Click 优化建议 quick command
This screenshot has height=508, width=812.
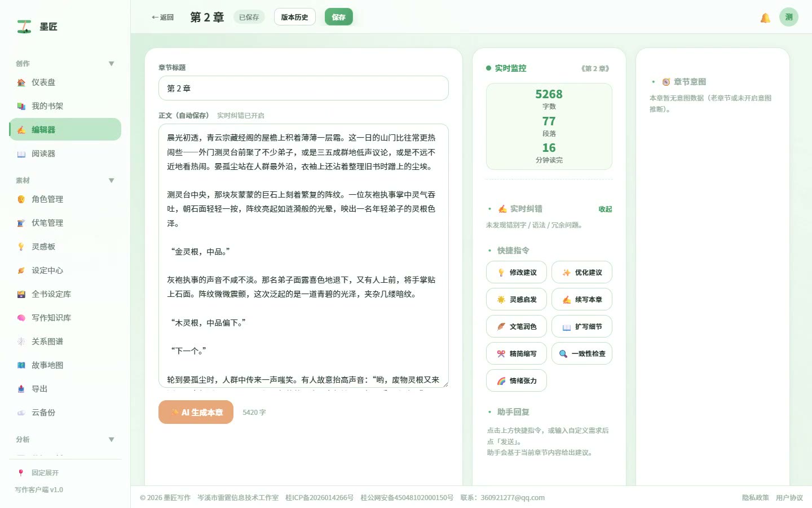point(581,272)
